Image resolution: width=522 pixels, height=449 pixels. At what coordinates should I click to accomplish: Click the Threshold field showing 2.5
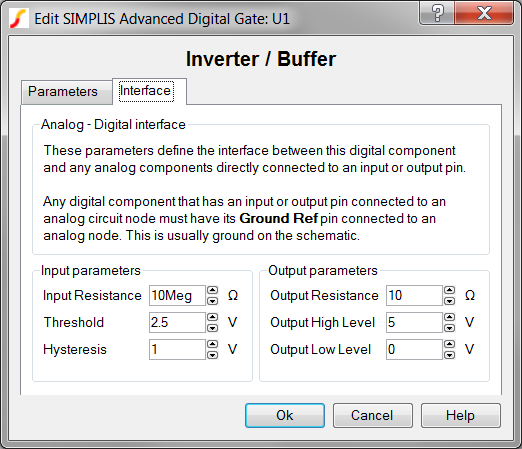pos(177,322)
